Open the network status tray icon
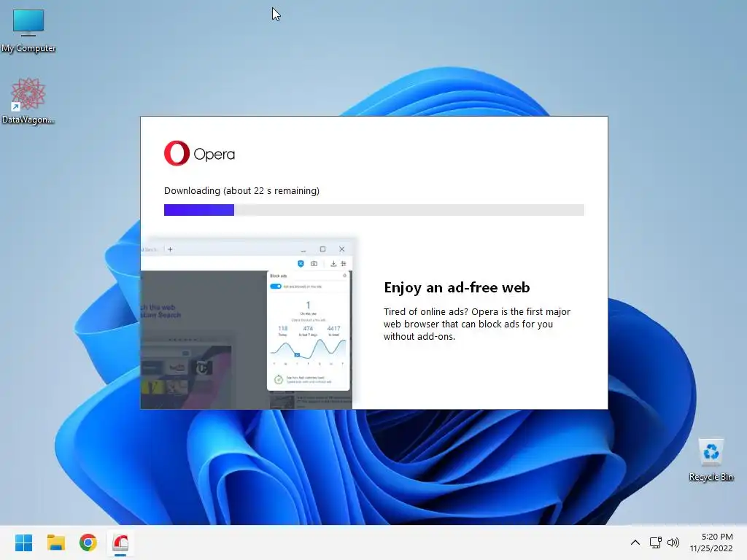This screenshot has height=560, width=747. pos(656,542)
